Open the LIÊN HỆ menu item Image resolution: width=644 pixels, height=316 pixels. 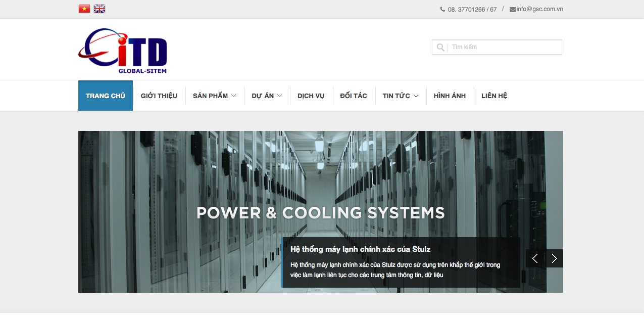coord(494,96)
